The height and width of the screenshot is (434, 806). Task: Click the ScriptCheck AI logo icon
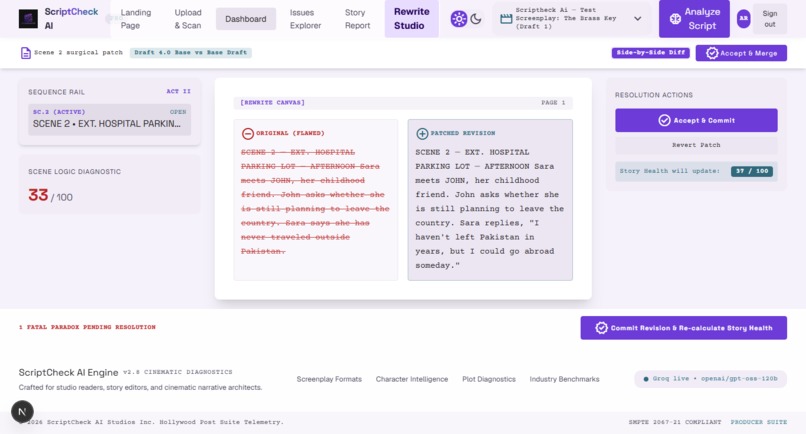tap(28, 19)
